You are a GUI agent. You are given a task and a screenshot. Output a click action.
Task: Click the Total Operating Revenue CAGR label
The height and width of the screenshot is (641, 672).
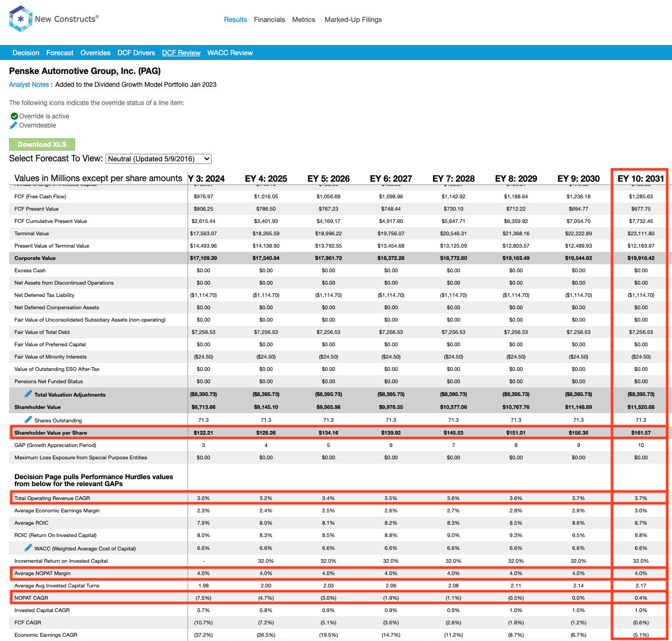pyautogui.click(x=52, y=498)
